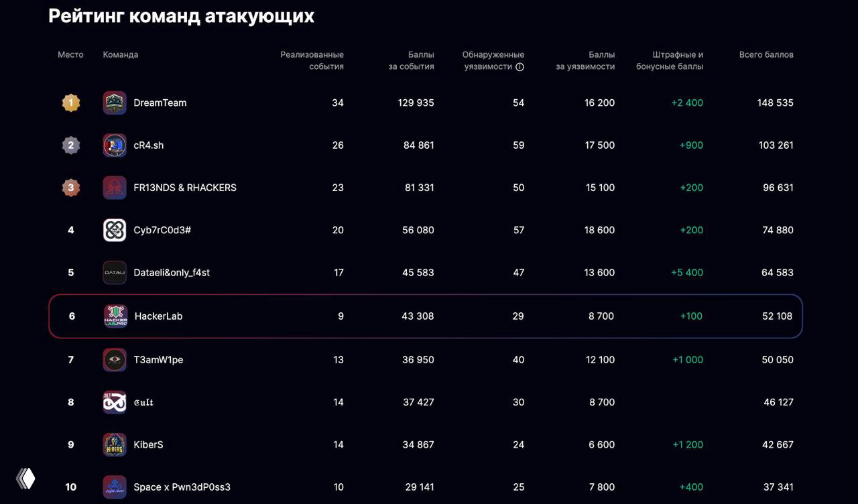The height and width of the screenshot is (504, 858).
Task: Click total score 96 631
Action: [x=778, y=188]
